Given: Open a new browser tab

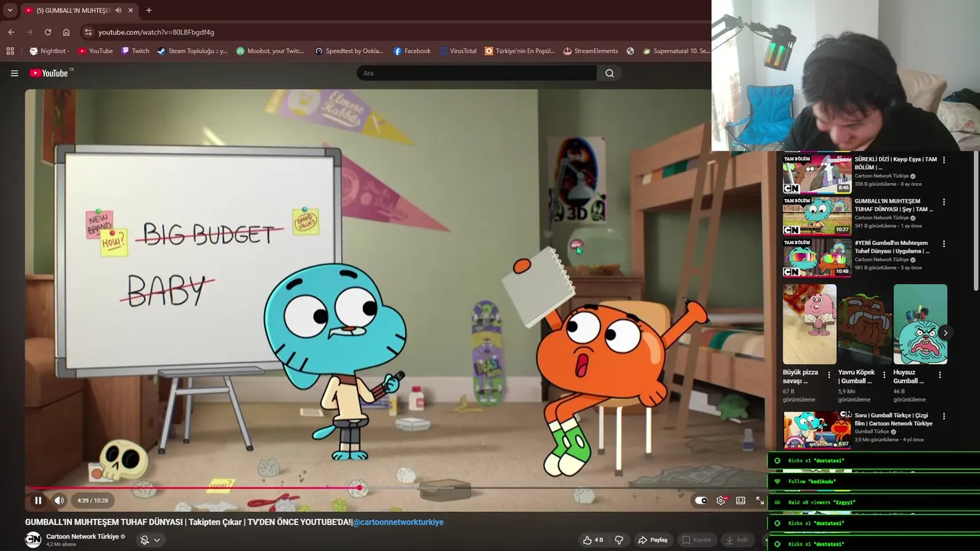Looking at the screenshot, I should (149, 10).
